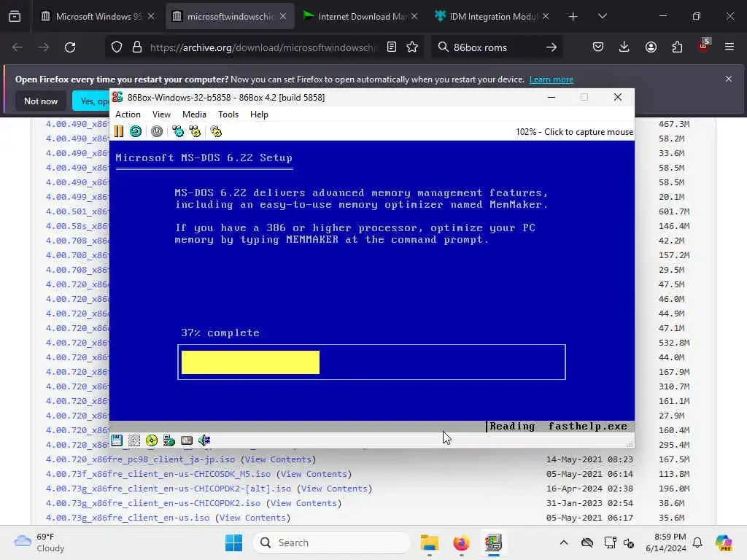Screen dimensions: 747x560
Task: Open 4.00.73f CHICOSDK_M5.iso link
Action: [158, 474]
